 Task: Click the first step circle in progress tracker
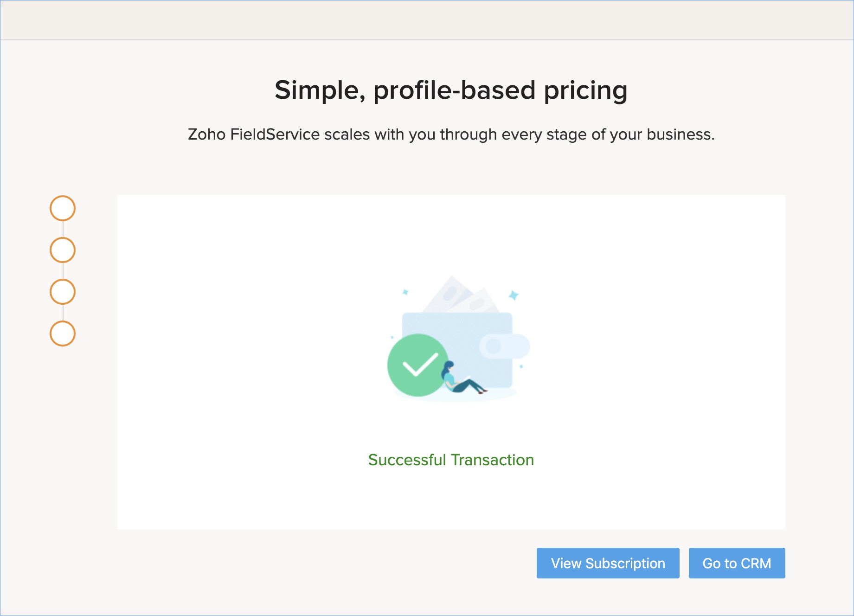[x=63, y=208]
